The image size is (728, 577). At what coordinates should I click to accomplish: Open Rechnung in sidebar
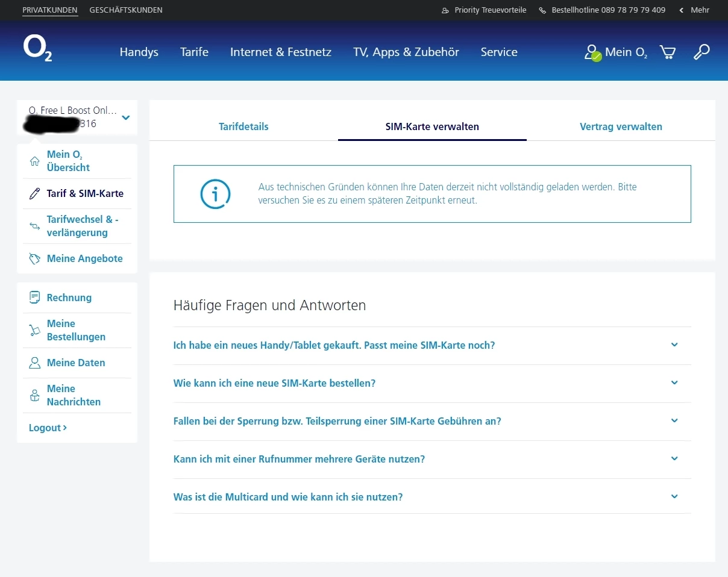[69, 298]
